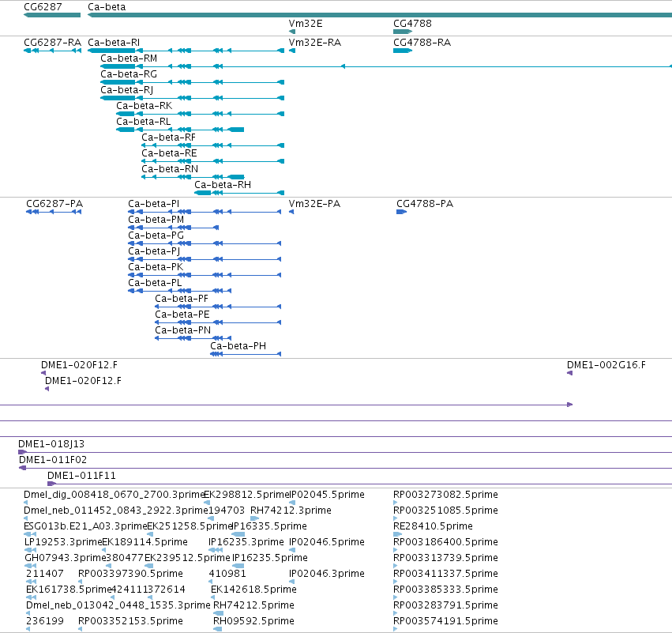This screenshot has width=672, height=633.
Task: Click the Ca-beta-RN transcript label
Action: click(170, 169)
